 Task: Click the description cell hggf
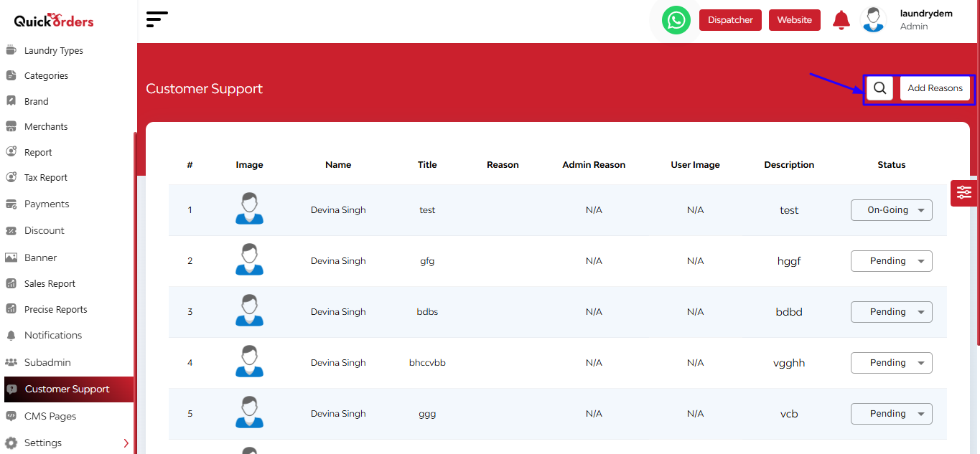(x=789, y=261)
